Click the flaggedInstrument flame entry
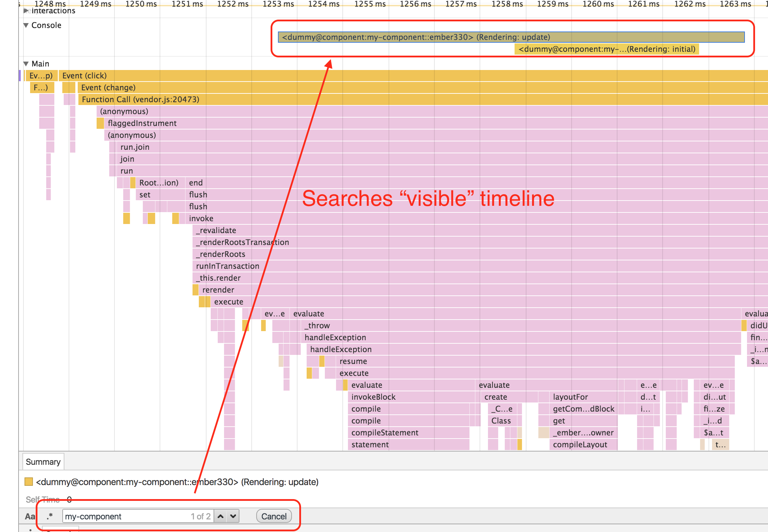768x532 pixels. click(x=142, y=123)
